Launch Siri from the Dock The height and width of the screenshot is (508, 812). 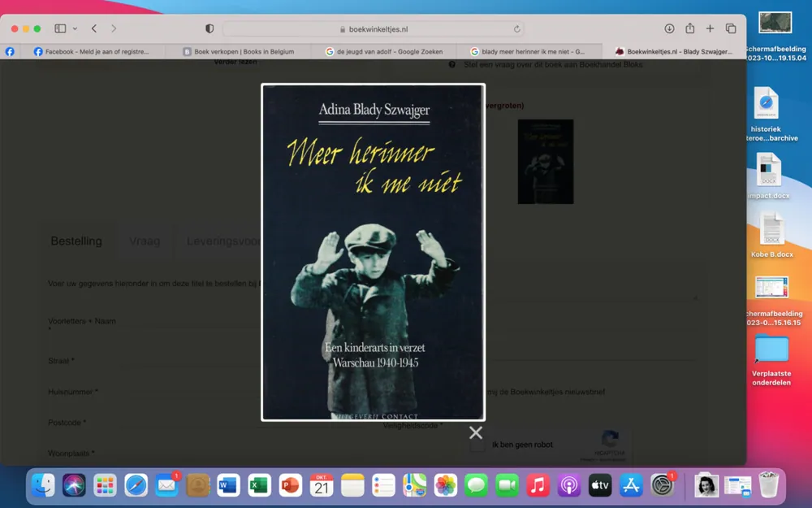point(74,486)
